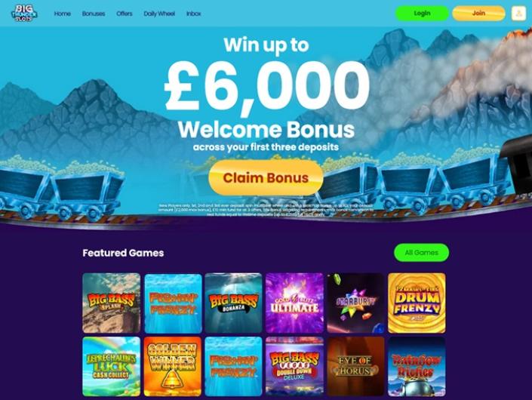Claim the welcome bonus

266,178
